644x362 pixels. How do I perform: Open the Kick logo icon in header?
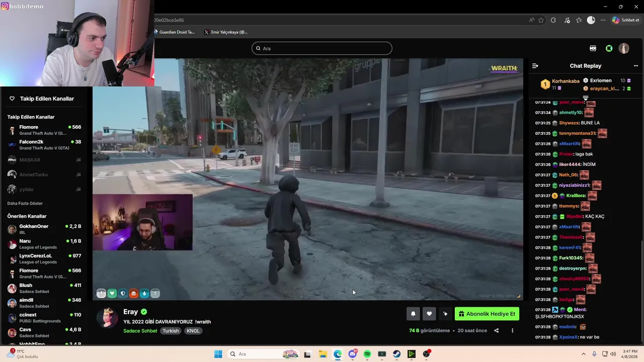click(x=609, y=48)
